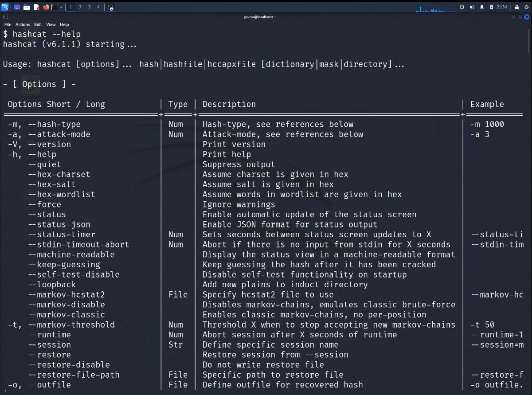
Task: Open the Kali applications menu
Action: click(5, 7)
